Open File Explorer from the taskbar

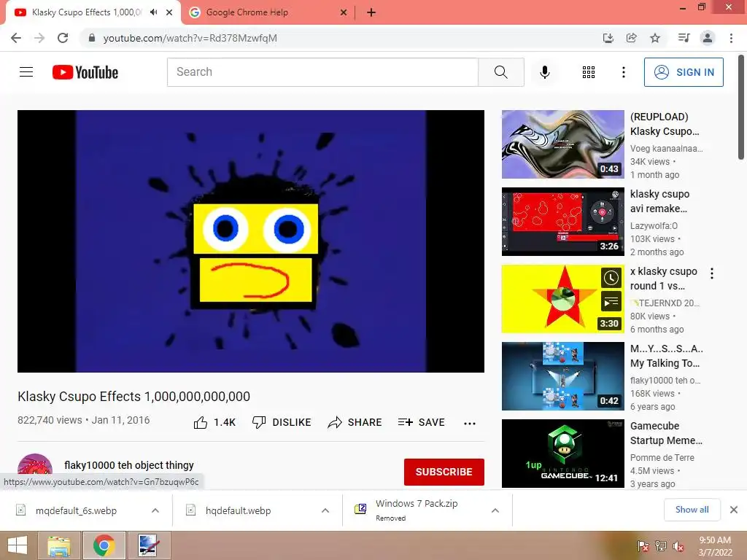click(60, 545)
